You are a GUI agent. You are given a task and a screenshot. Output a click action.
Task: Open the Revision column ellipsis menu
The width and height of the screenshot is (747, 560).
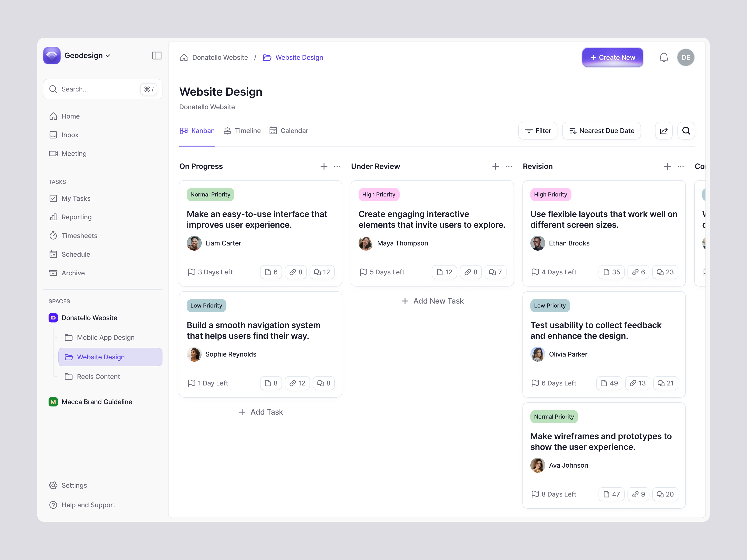coord(680,166)
